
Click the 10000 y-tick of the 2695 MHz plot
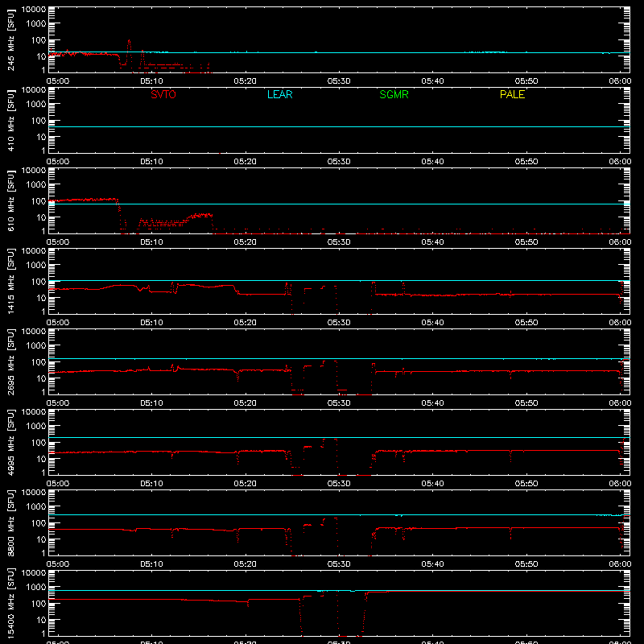click(34, 332)
